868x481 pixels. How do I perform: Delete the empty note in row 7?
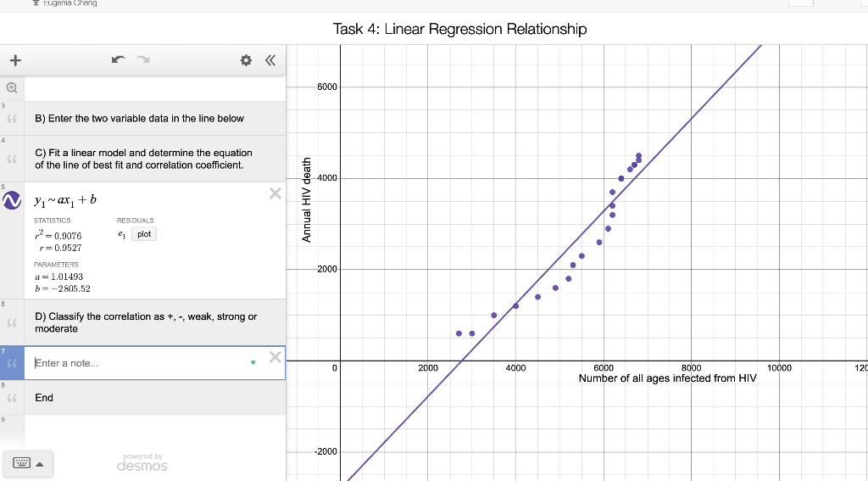click(275, 357)
